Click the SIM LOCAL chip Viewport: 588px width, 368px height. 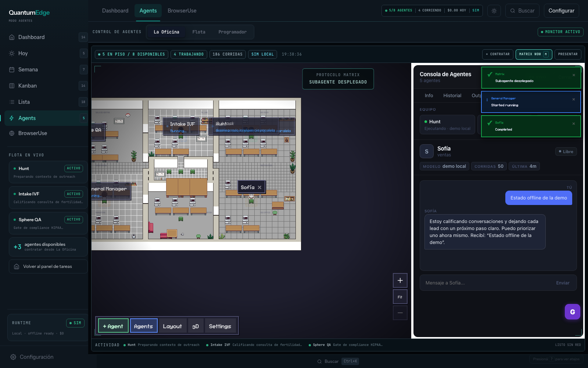(262, 54)
